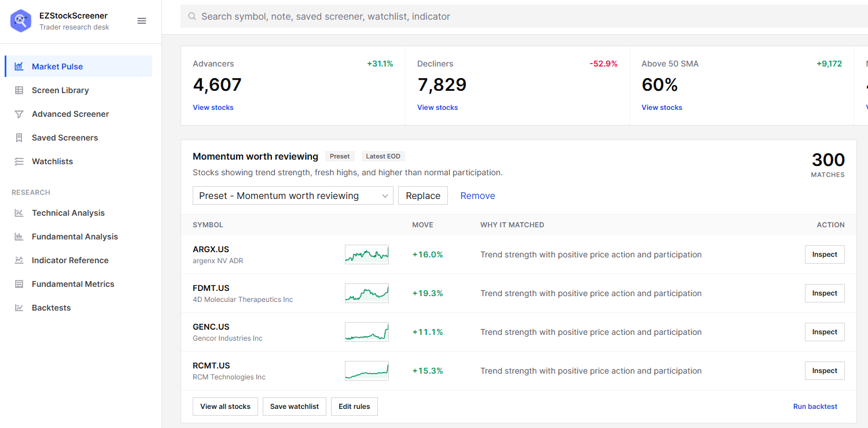Open Technical Analysis research
The width and height of the screenshot is (868, 428).
[79, 213]
